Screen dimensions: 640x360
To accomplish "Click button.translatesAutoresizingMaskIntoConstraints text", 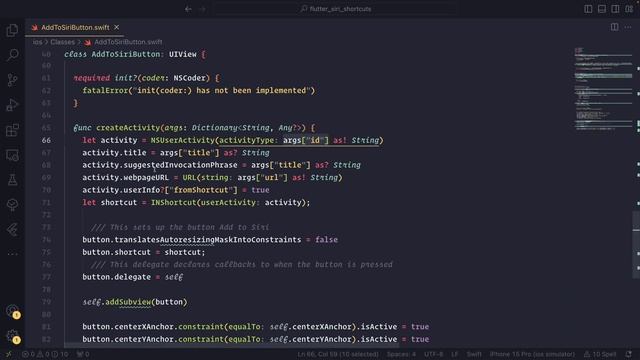I will pyautogui.click(x=191, y=240).
